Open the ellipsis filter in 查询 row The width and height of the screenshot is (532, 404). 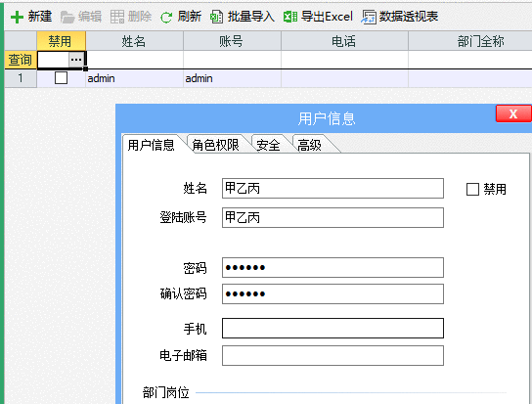click(x=76, y=60)
